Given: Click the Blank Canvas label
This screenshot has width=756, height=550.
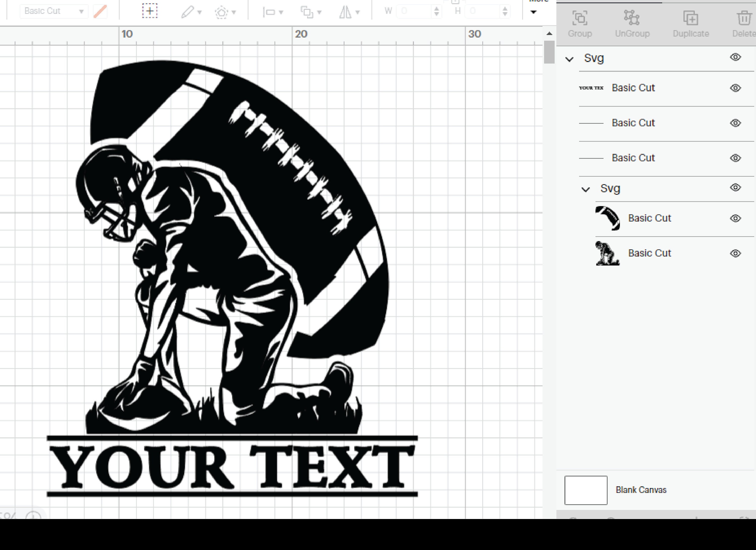Looking at the screenshot, I should point(641,490).
